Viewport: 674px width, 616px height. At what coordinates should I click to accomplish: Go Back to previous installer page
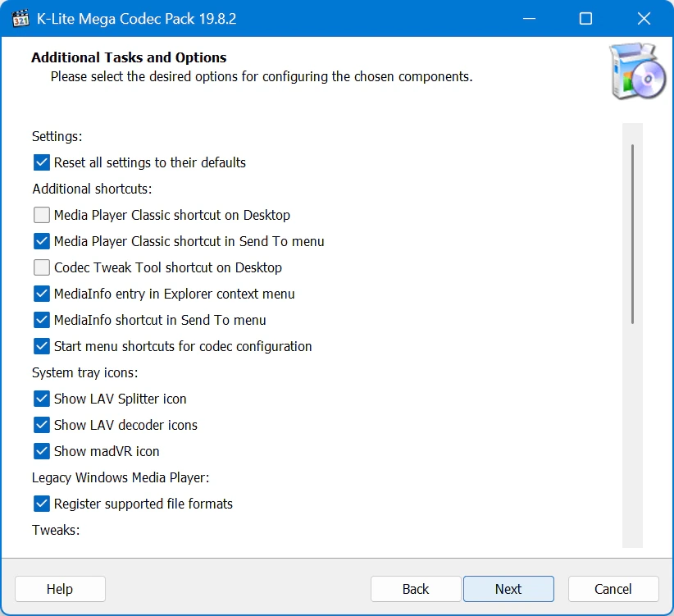click(416, 589)
